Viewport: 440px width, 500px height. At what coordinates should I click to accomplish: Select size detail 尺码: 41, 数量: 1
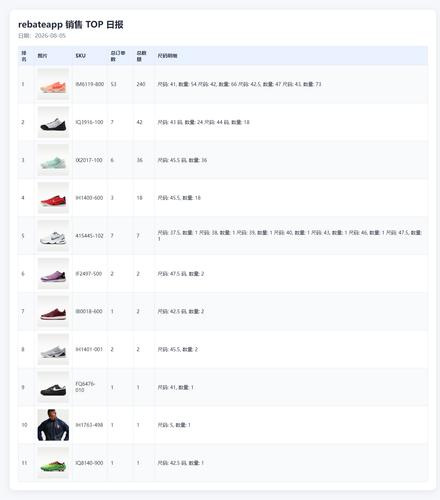(x=176, y=388)
